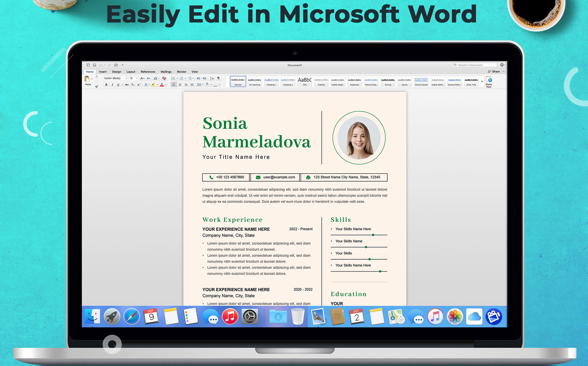
Task: Apply the Heading 1 style
Action: click(x=271, y=81)
